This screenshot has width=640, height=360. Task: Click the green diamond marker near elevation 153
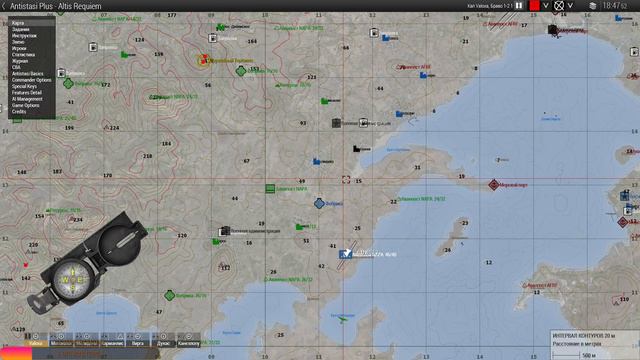point(241,71)
